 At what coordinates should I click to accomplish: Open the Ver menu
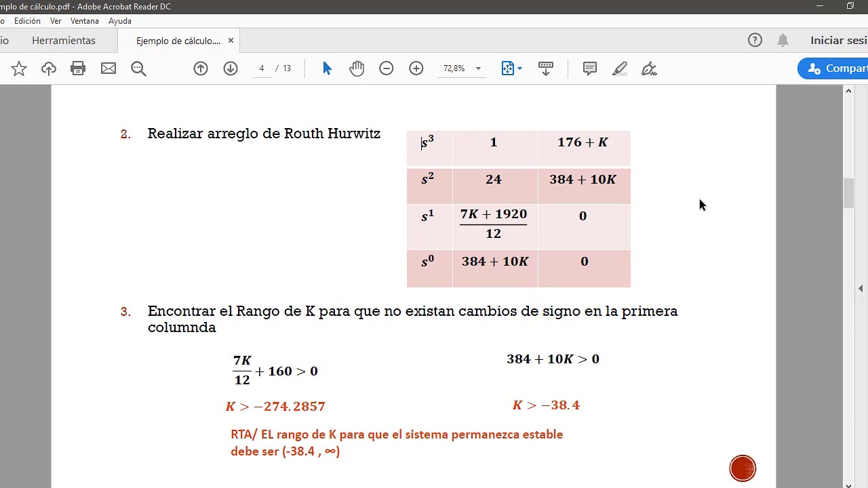[x=56, y=21]
